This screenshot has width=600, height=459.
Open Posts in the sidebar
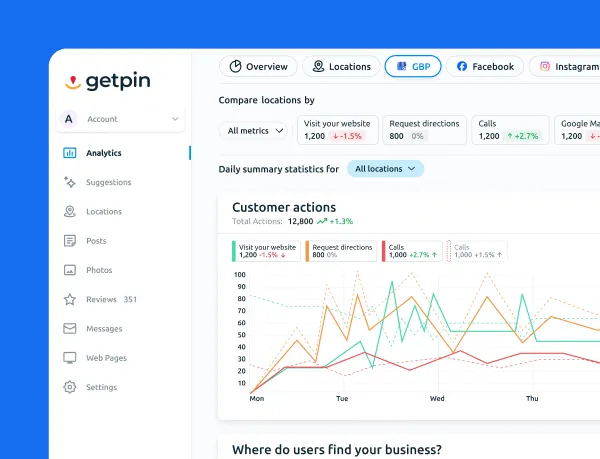(x=96, y=241)
